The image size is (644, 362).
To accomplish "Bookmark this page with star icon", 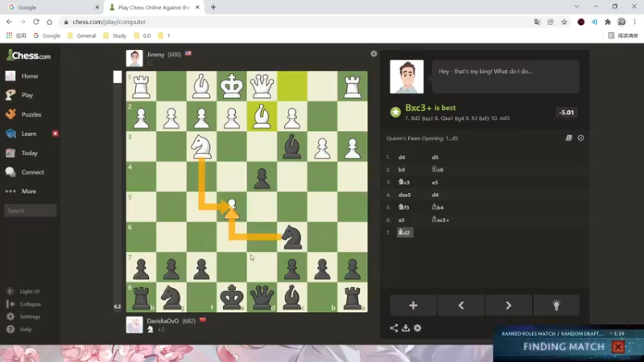I will tap(564, 22).
